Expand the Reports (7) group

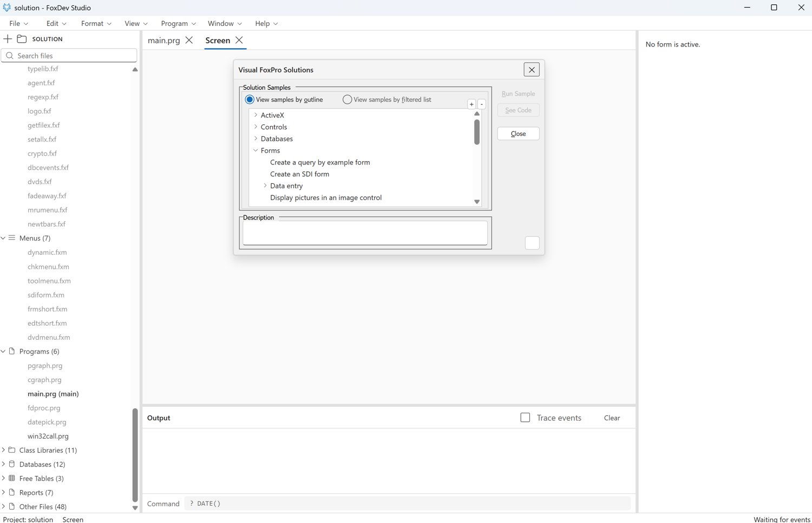[x=3, y=492]
